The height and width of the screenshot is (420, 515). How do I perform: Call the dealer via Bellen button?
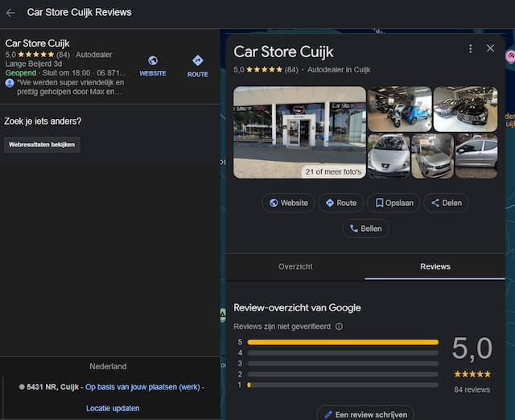coord(365,229)
